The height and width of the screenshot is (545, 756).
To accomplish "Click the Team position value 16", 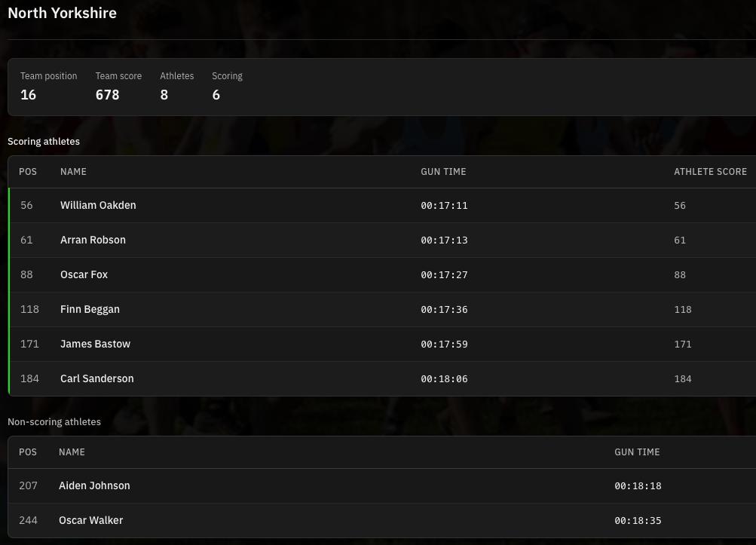I will click(x=28, y=95).
